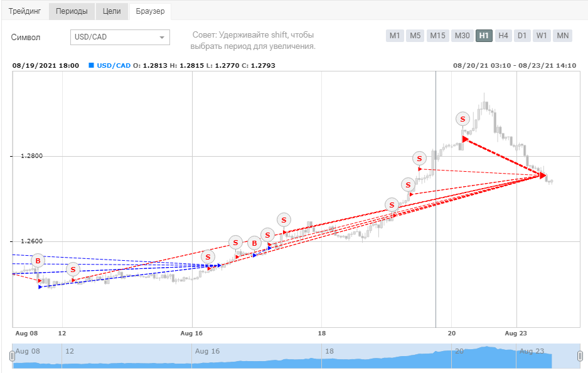Image resolution: width=588 pixels, height=373 pixels.
Task: Select the M5 timeframe
Action: [x=415, y=36]
